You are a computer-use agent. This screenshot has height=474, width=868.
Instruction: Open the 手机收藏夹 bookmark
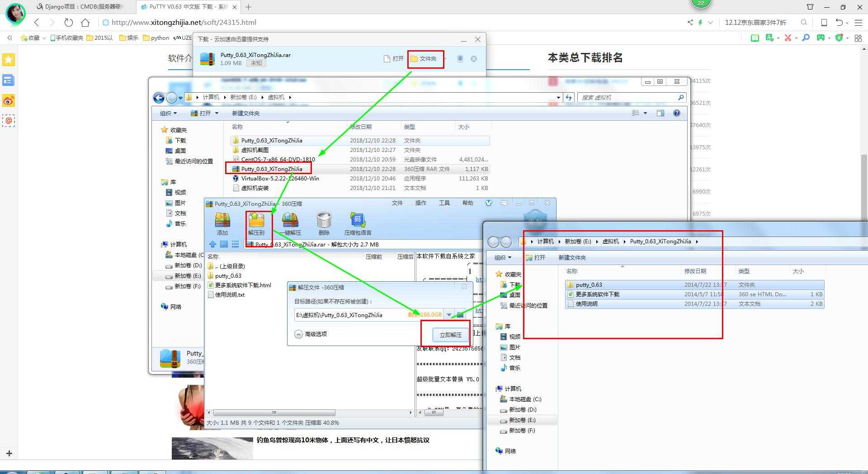(66, 38)
